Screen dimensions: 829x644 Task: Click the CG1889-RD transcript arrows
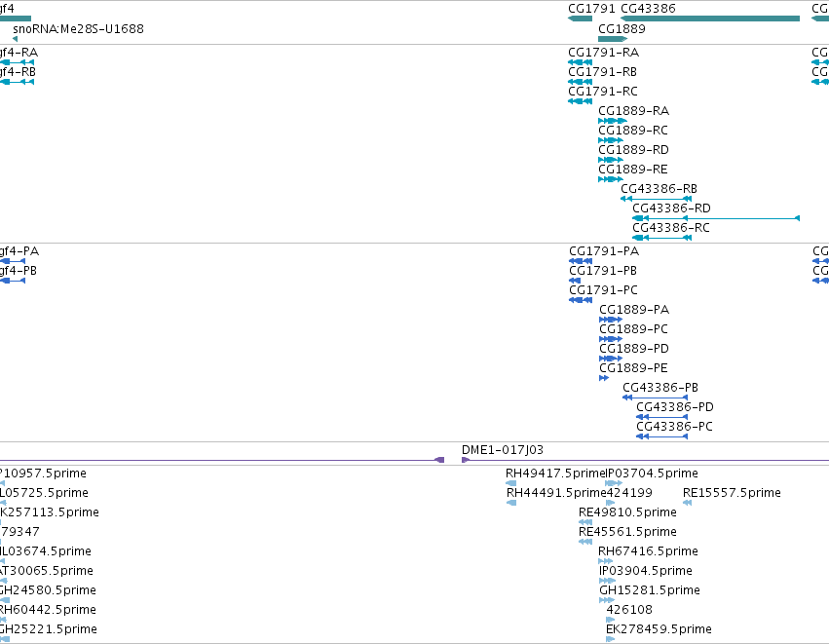[x=611, y=160]
